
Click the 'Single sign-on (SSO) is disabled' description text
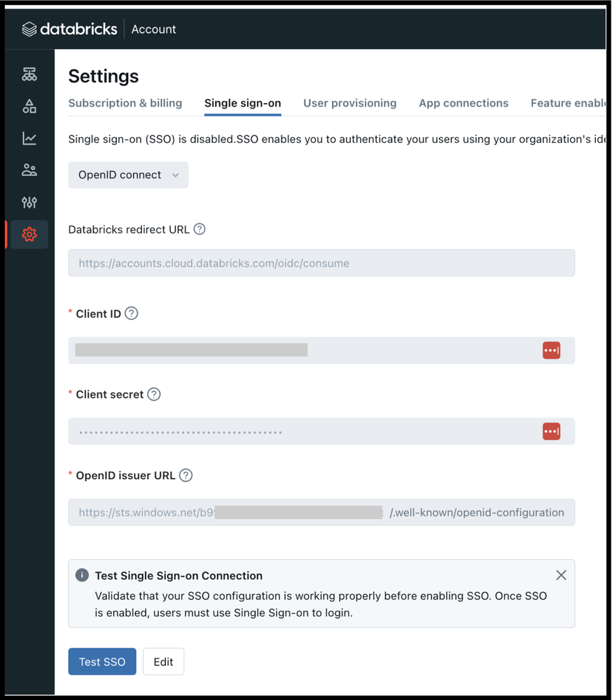click(x=338, y=139)
